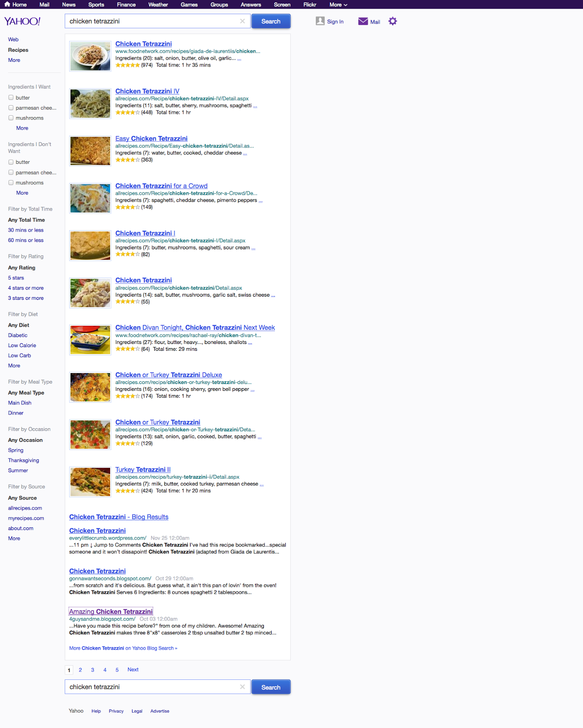Filter occasion by Summer
Image resolution: width=583 pixels, height=728 pixels.
pyautogui.click(x=18, y=470)
